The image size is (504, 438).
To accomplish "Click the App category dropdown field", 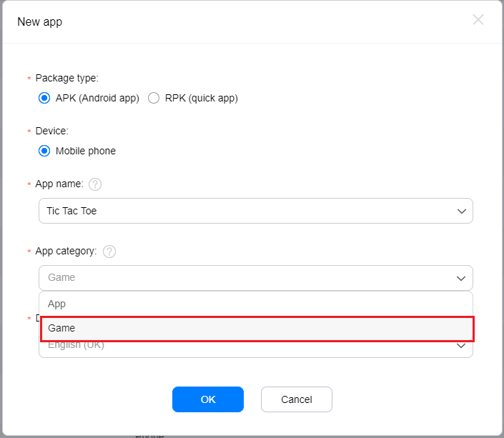I will pyautogui.click(x=255, y=278).
